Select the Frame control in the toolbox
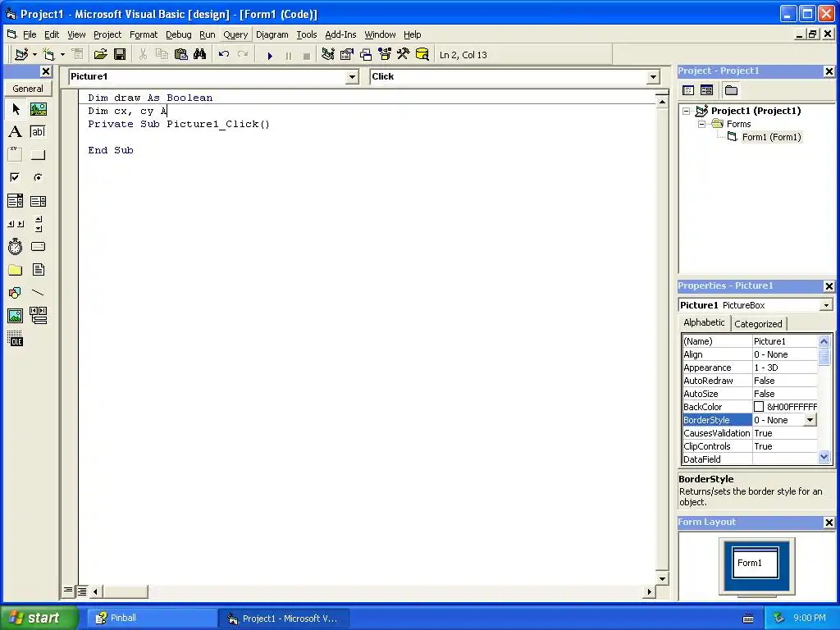This screenshot has height=630, width=840. (16, 155)
